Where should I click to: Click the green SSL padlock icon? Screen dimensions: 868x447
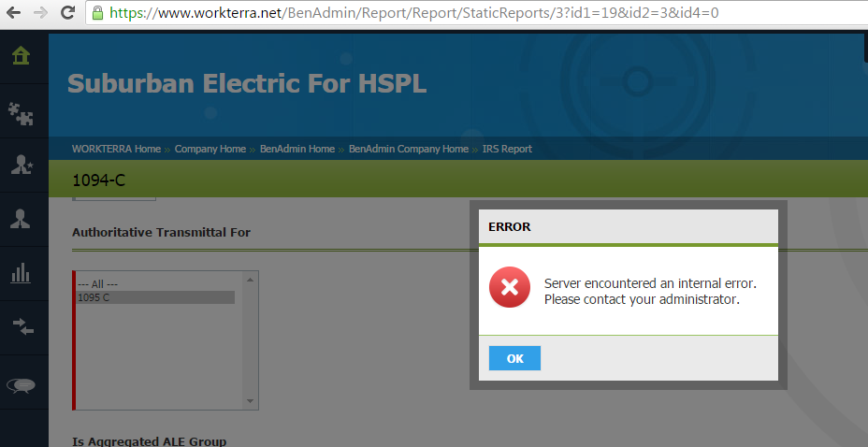[x=97, y=13]
